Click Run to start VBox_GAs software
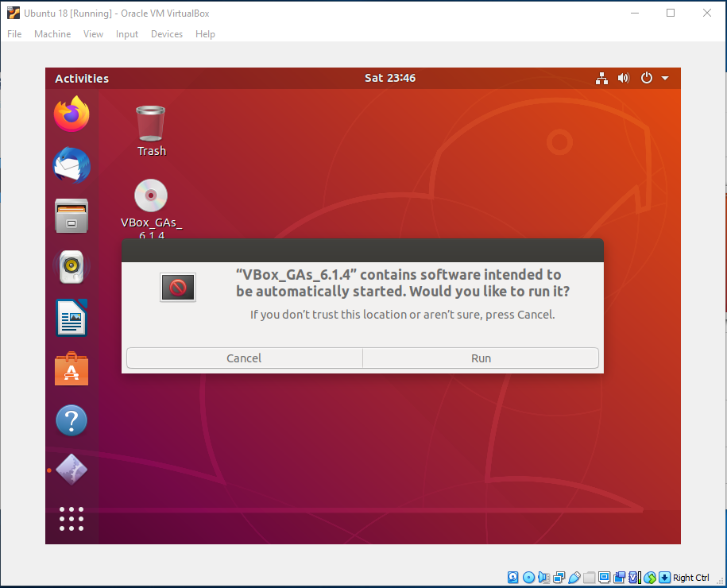727x588 pixels. click(x=481, y=358)
